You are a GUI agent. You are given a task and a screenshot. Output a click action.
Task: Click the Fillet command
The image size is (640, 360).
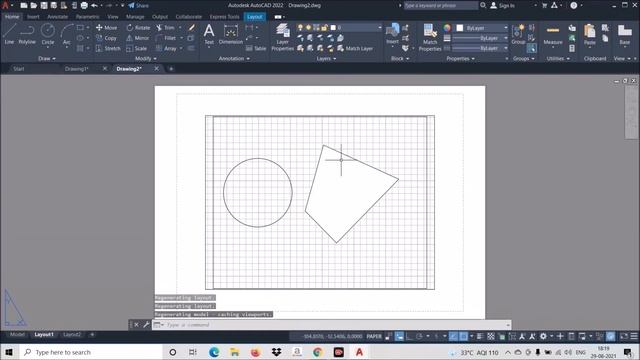point(166,38)
